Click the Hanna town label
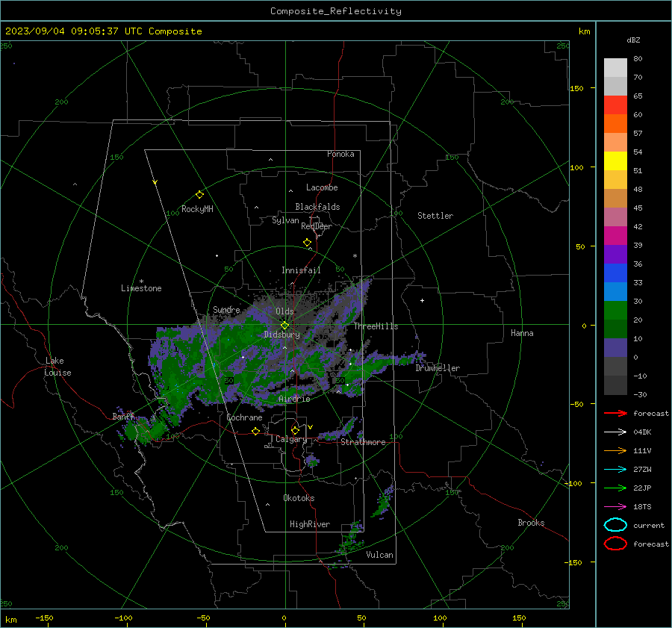This screenshot has width=672, height=628. point(522,333)
